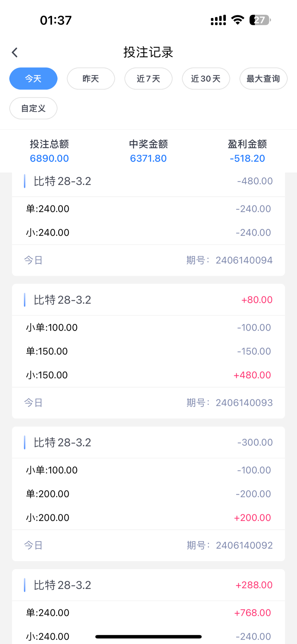
Task: Tap the cellular signal bars
Action: pyautogui.click(x=218, y=20)
